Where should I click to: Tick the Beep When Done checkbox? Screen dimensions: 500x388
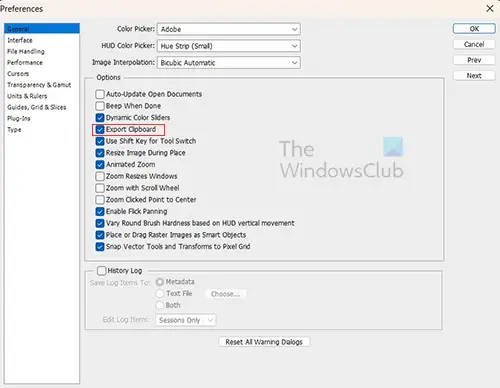[100, 106]
